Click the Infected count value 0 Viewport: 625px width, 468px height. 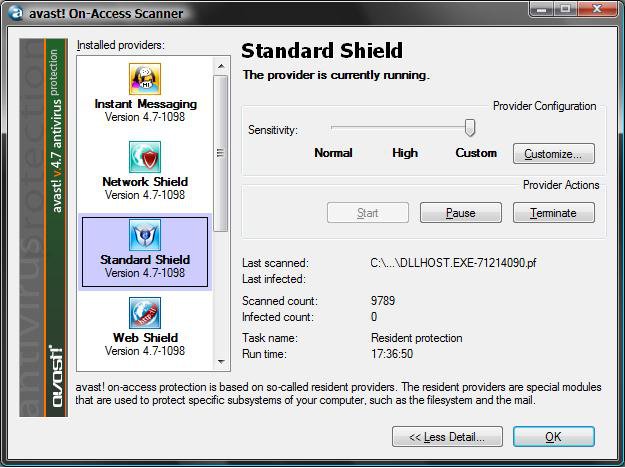tap(374, 317)
